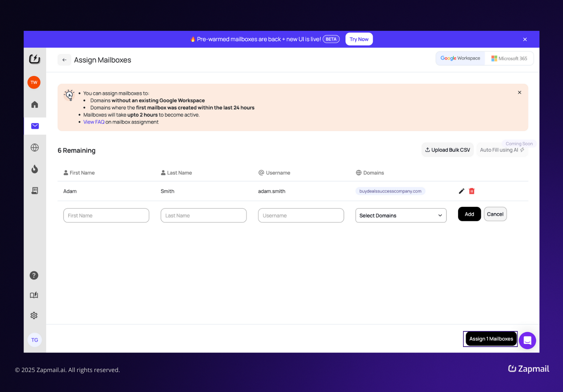The image size is (563, 392).
Task: Click the Domains column header
Action: 370,173
